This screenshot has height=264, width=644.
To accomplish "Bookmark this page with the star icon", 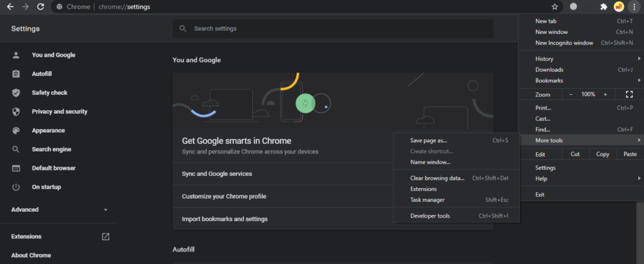I will (555, 6).
